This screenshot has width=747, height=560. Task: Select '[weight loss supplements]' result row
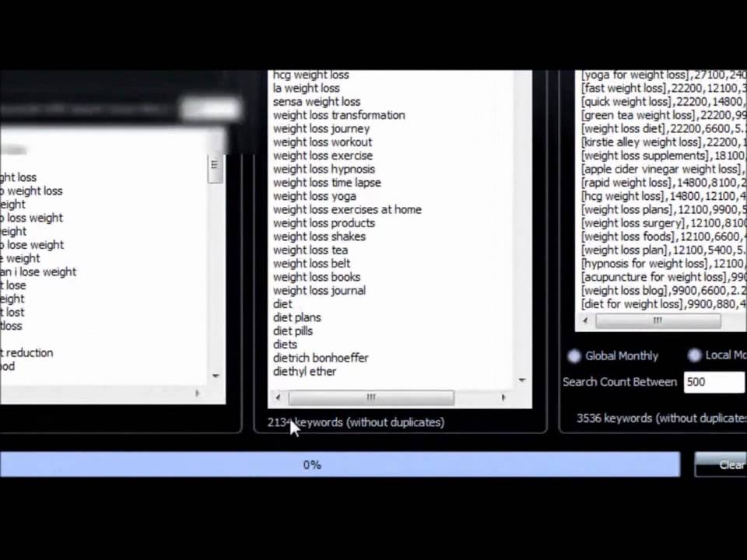(664, 156)
